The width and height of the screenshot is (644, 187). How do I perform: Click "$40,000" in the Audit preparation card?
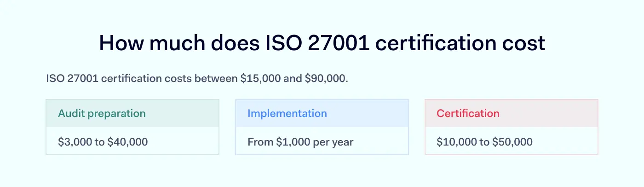point(127,142)
